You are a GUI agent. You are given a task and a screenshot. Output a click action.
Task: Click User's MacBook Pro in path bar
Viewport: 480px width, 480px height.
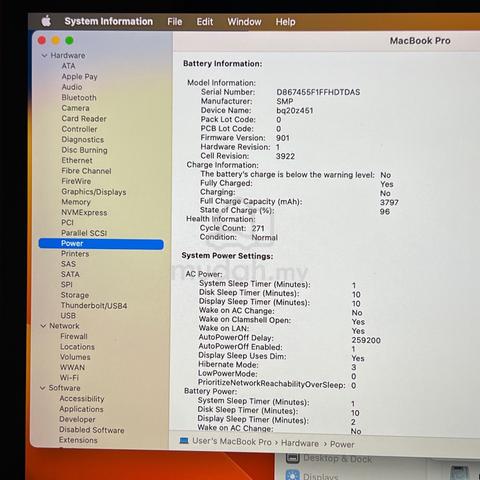pos(232,441)
